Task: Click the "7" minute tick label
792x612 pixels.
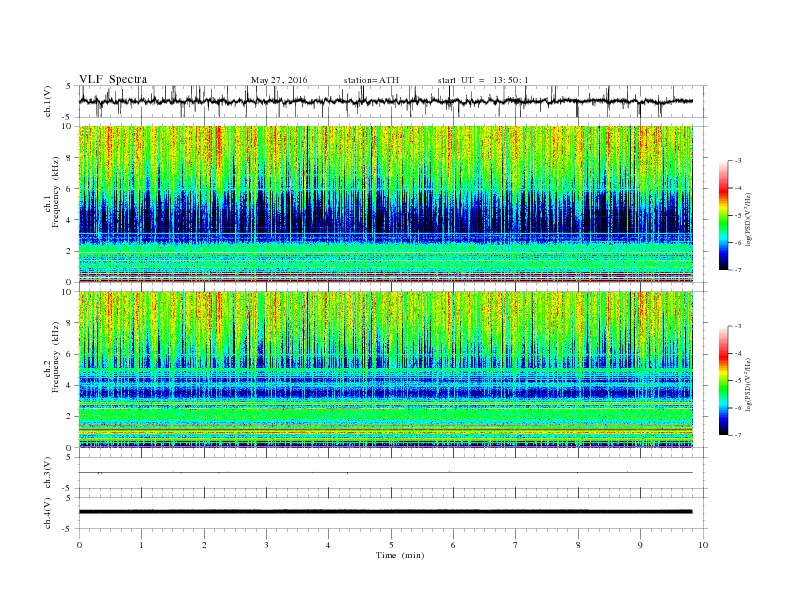Action: (x=516, y=545)
